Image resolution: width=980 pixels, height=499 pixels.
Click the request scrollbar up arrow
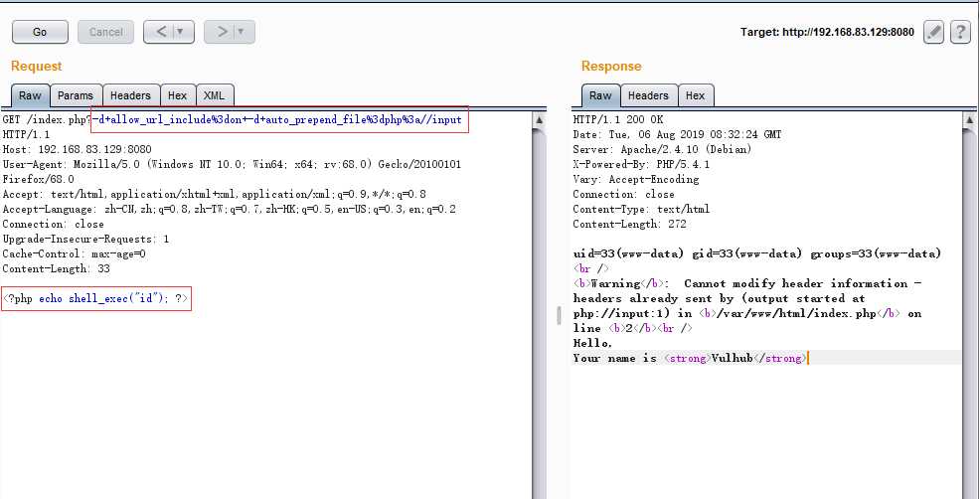coord(540,120)
